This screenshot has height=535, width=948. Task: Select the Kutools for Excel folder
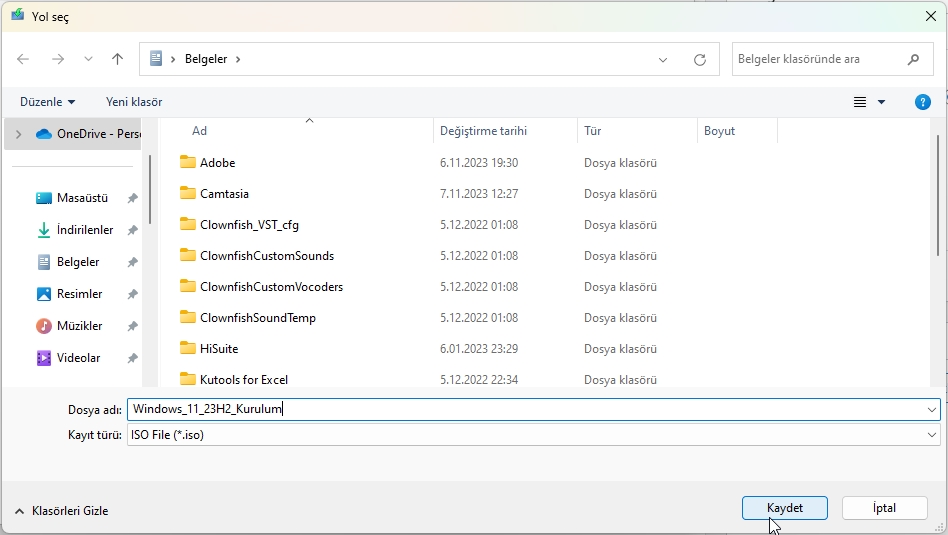coord(244,380)
